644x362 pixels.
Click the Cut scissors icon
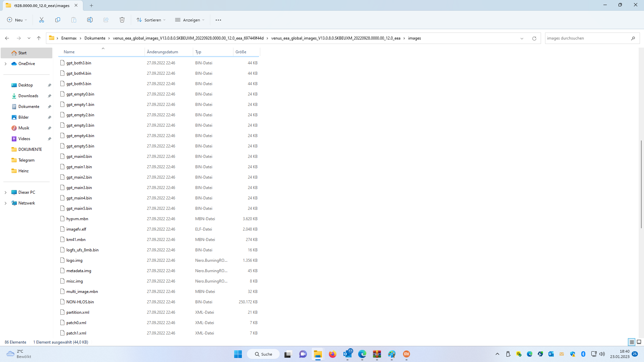click(42, 20)
